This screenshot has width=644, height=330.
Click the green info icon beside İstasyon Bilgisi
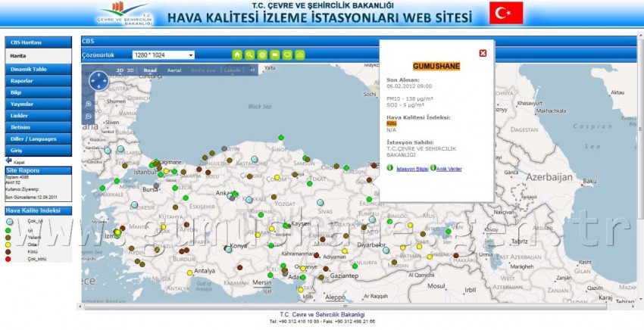pos(389,168)
